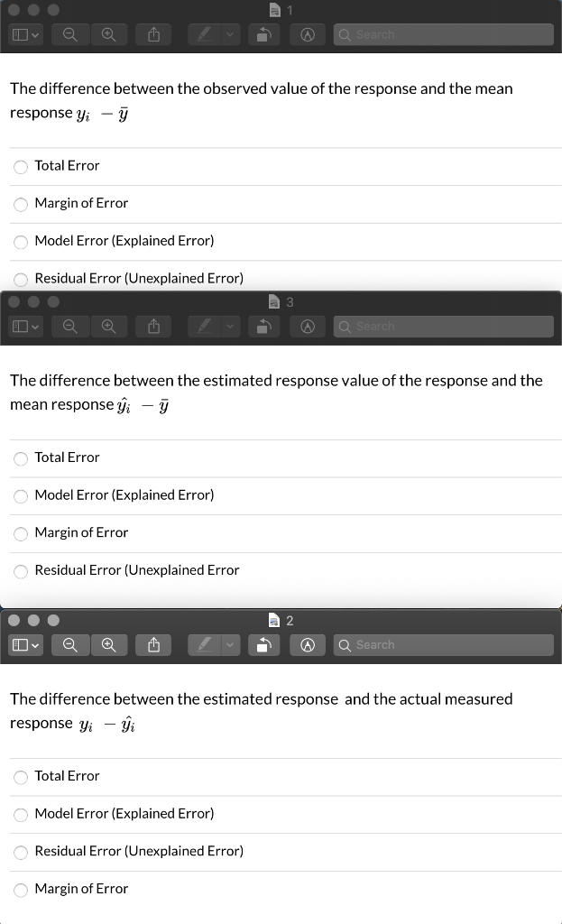Image resolution: width=562 pixels, height=924 pixels.
Task: Click the window 1 title number
Action: tap(290, 10)
